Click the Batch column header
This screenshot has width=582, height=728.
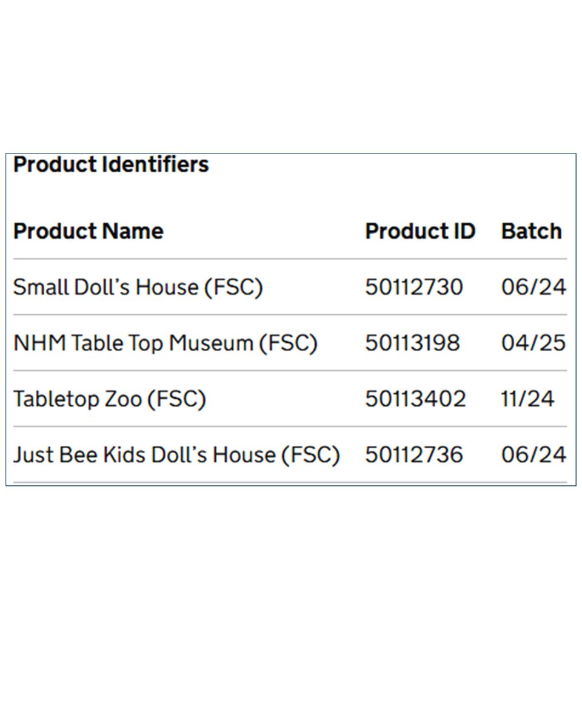click(532, 231)
